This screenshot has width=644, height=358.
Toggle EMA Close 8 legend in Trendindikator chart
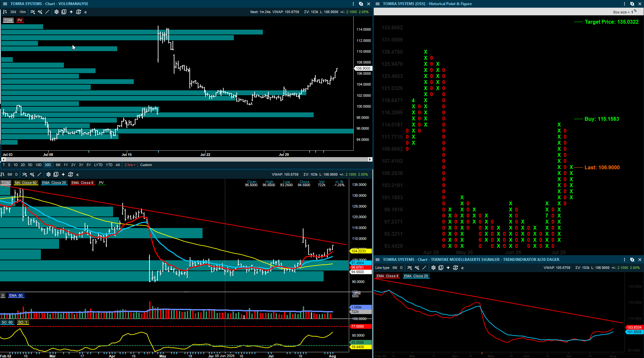coord(387,276)
